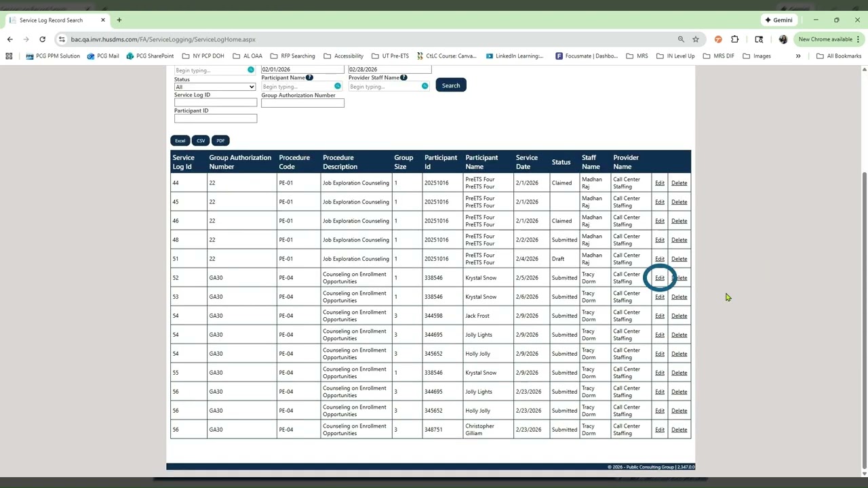868x488 pixels.
Task: Click Delete for Christopher Gilliam row
Action: coord(679,430)
